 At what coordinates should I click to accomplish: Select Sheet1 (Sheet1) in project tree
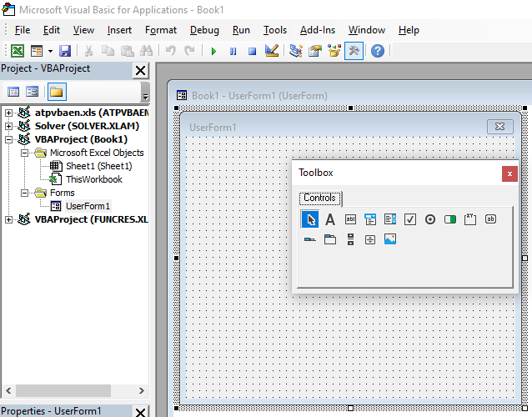(98, 166)
